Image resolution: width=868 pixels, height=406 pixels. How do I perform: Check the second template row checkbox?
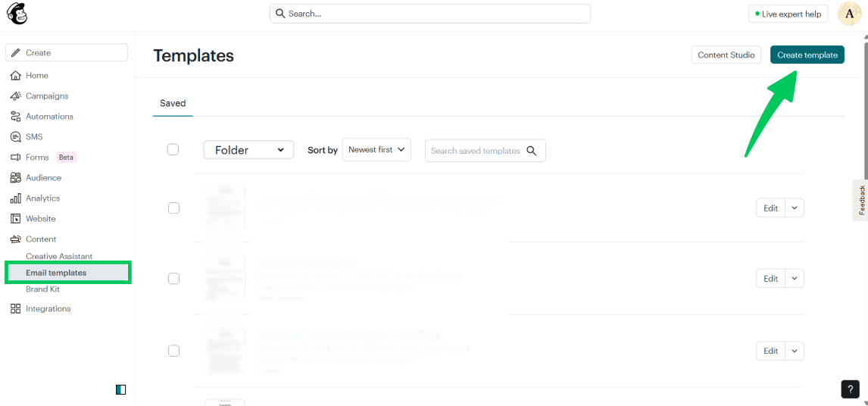173,279
